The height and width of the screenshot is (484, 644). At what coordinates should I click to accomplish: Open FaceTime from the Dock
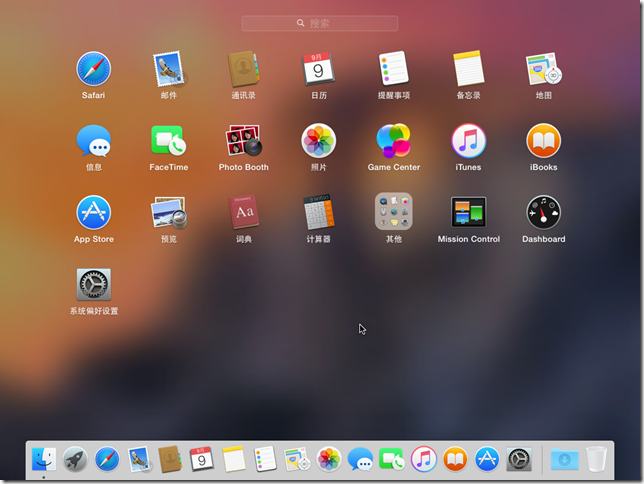coord(392,459)
